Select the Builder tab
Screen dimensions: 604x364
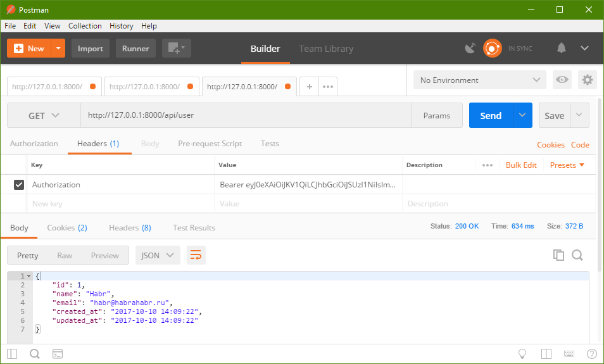[x=265, y=49]
